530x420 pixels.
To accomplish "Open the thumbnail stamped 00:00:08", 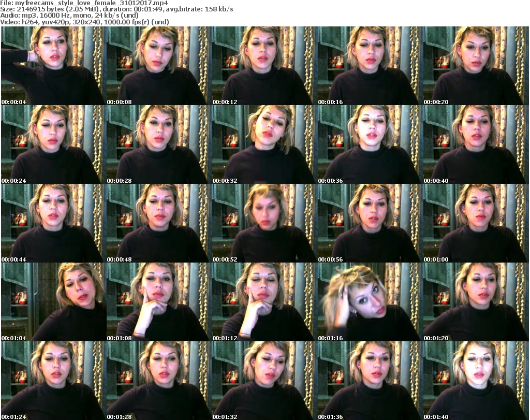I will click(x=159, y=66).
